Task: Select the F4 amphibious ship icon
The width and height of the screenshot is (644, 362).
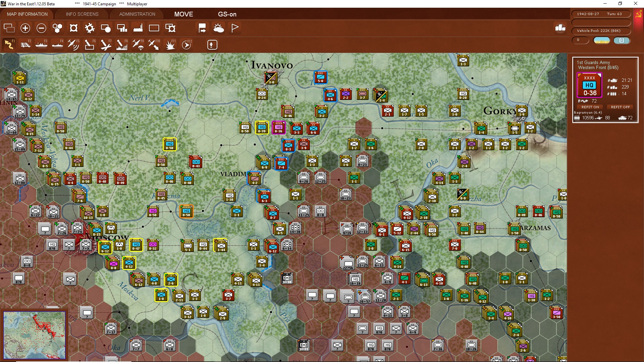Action: [x=57, y=45]
